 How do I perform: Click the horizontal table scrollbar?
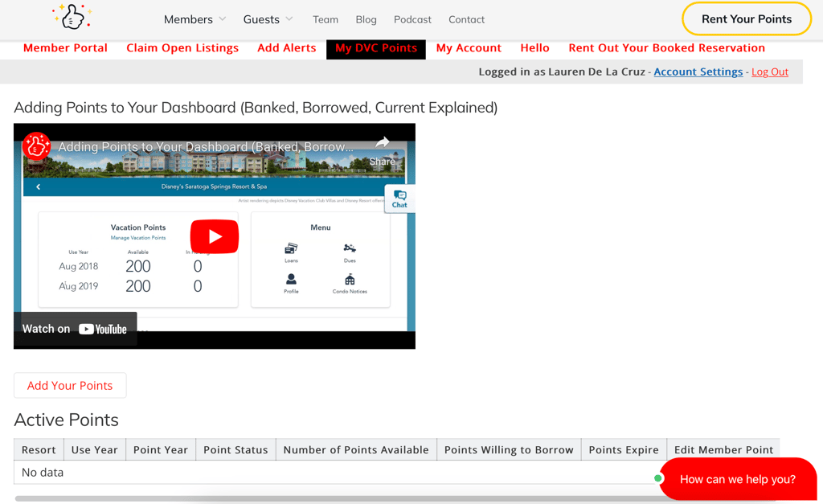point(395,498)
